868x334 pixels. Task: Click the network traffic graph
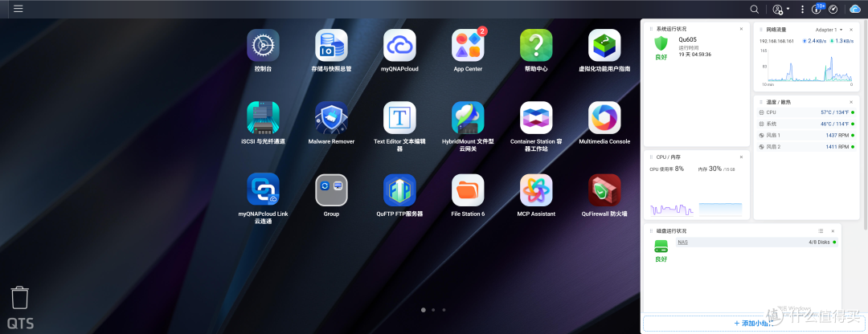(810, 67)
